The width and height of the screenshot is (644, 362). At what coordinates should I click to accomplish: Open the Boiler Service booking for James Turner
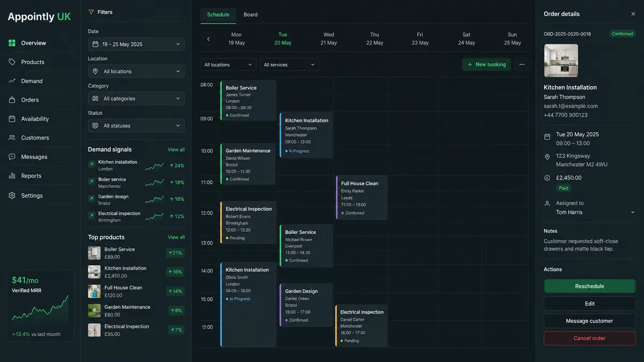click(248, 100)
